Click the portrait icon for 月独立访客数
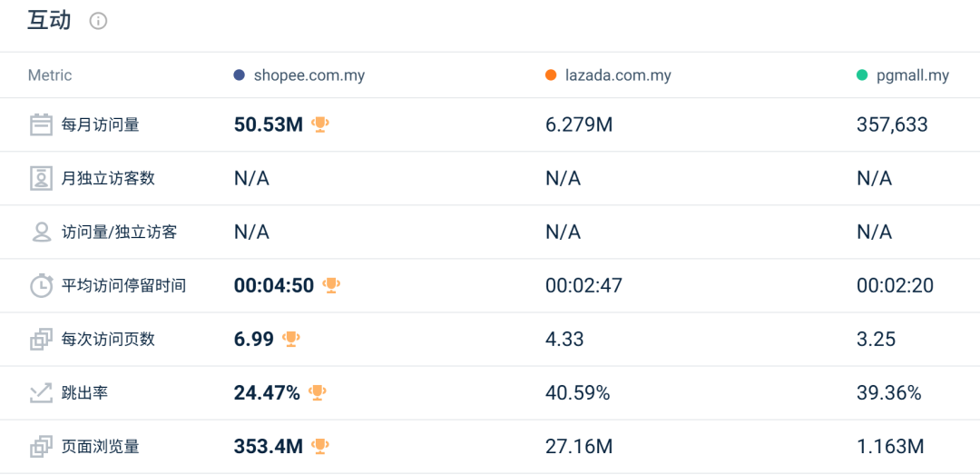This screenshot has height=475, width=980. 41,178
